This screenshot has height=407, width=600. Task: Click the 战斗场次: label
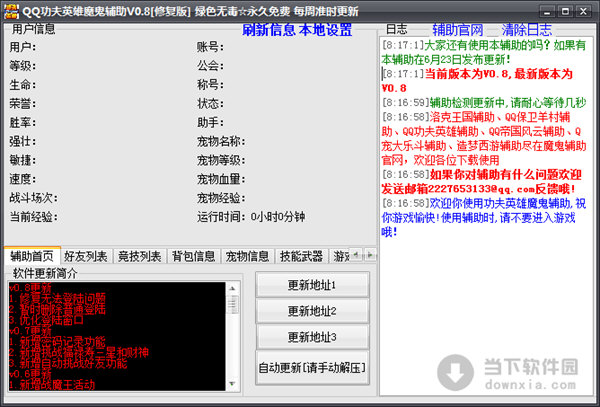[34, 198]
